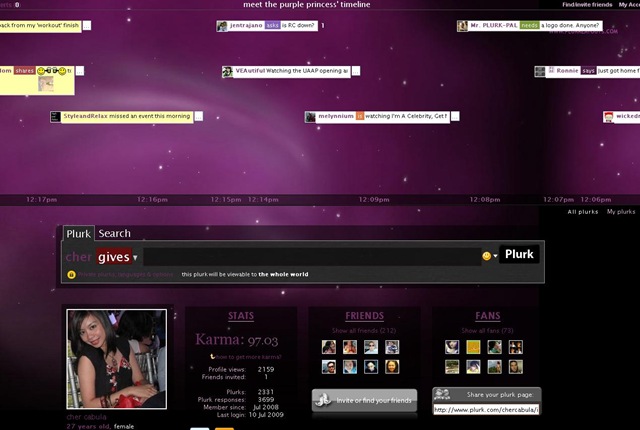
Task: Click the smiling woman friend avatar in Friends
Action: (x=392, y=367)
